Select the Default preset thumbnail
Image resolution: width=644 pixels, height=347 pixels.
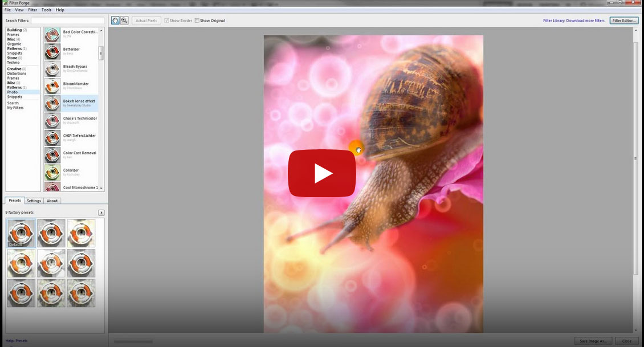pyautogui.click(x=21, y=233)
